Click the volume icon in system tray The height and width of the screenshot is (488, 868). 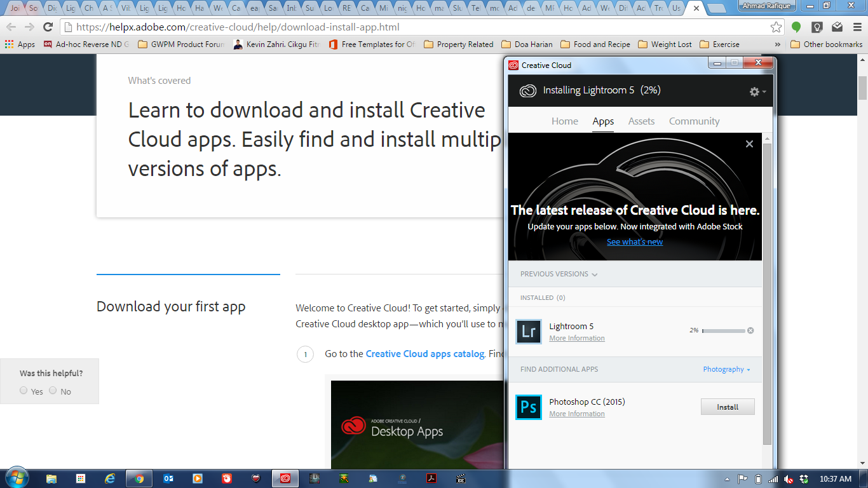(789, 479)
